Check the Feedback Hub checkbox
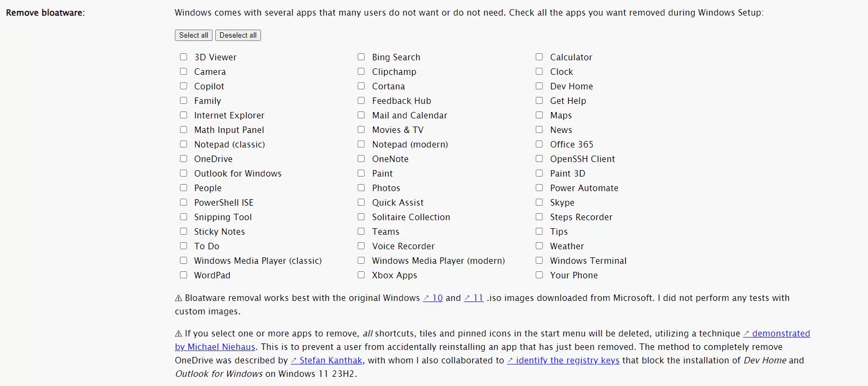 click(361, 100)
